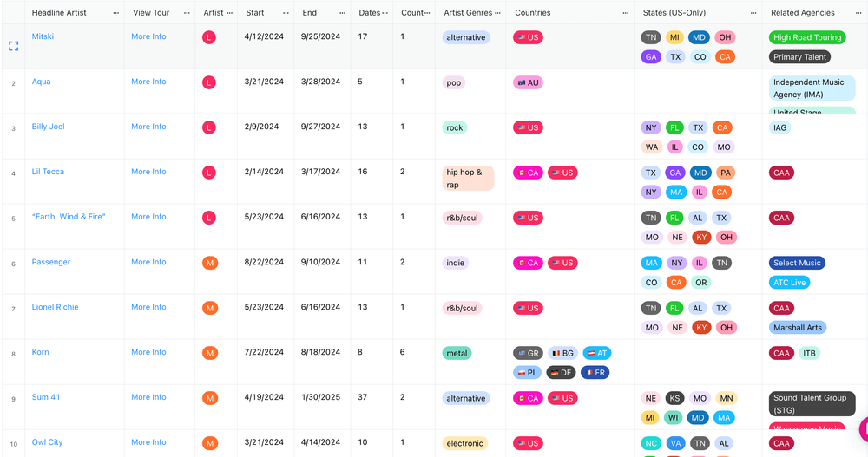The height and width of the screenshot is (457, 868).
Task: Click the KS state tag in Sum 41 row
Action: click(674, 398)
